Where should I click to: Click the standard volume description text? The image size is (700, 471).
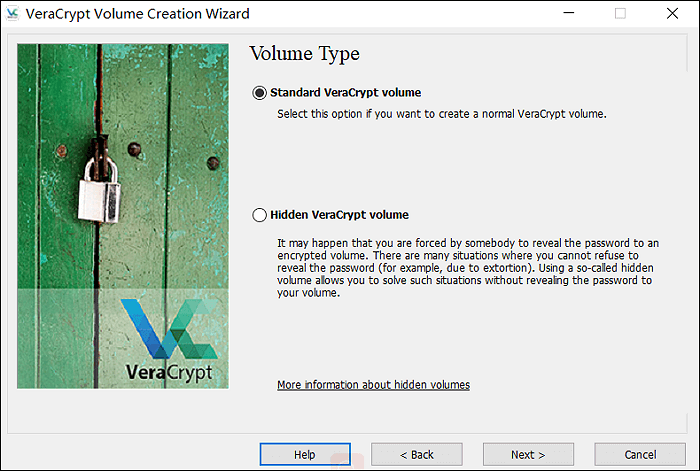point(442,114)
